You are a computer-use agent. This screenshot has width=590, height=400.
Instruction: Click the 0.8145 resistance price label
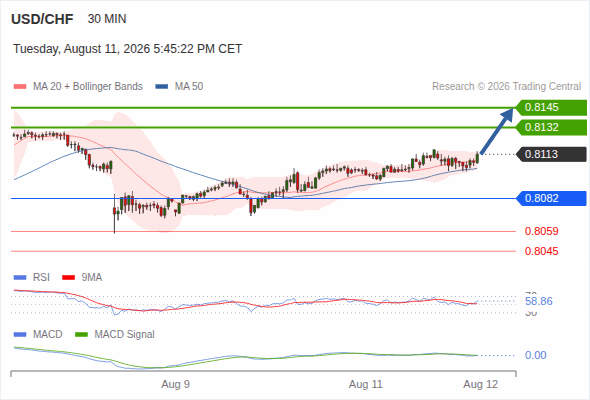tap(551, 108)
